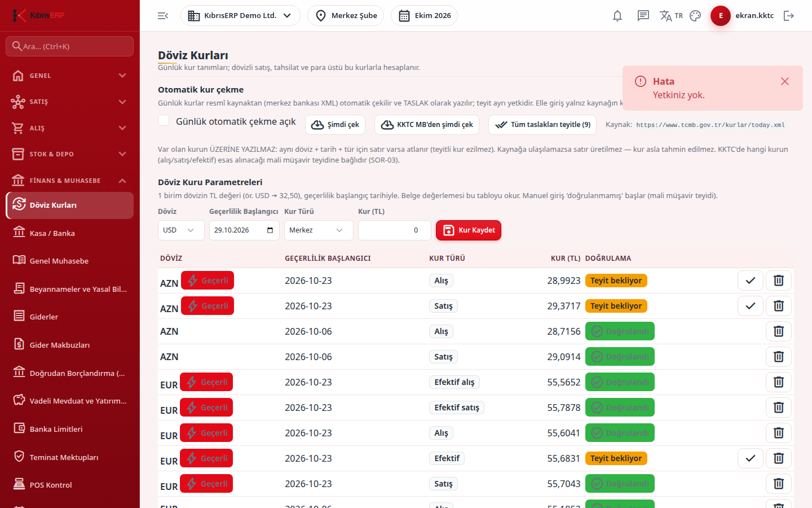Enable Günlük otomatik çekme checkbox
The width and height of the screenshot is (812, 508).
[x=164, y=120]
